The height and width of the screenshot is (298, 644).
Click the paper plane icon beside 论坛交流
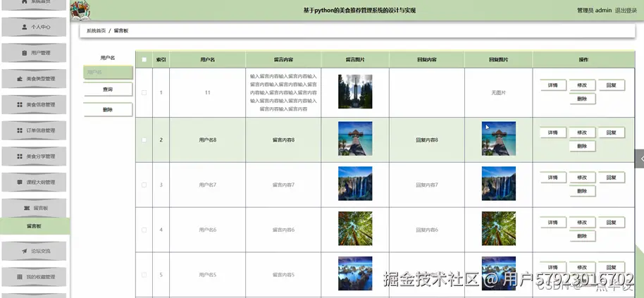[x=24, y=251]
